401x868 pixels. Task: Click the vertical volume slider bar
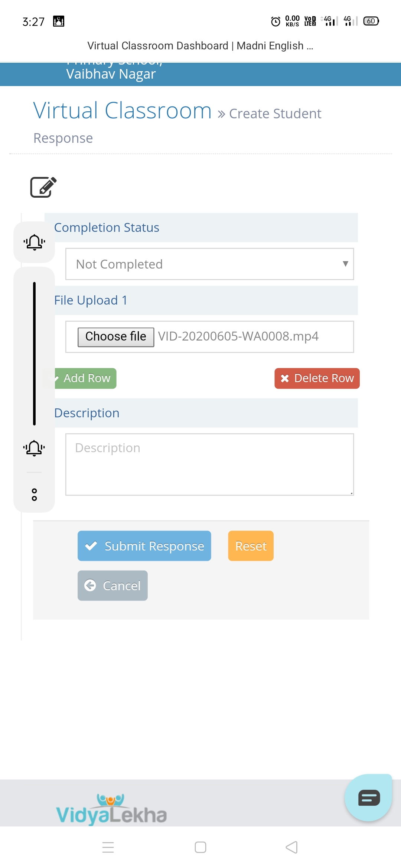click(34, 354)
